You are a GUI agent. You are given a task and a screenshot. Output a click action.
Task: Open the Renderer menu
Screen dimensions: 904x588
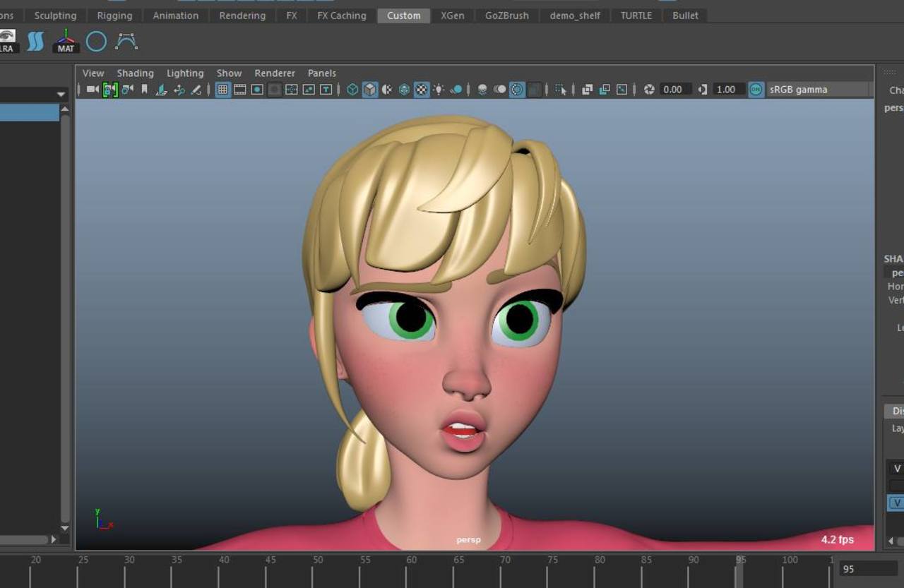click(275, 73)
